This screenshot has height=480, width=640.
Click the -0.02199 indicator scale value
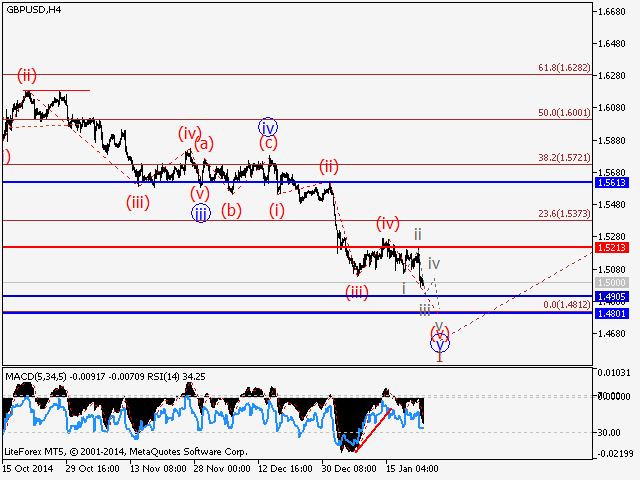615,453
